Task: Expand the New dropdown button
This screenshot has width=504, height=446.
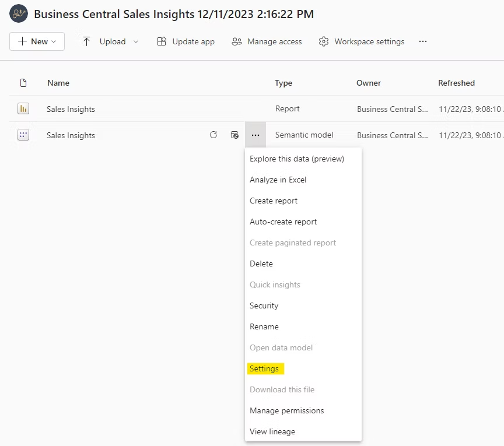Action: click(37, 41)
